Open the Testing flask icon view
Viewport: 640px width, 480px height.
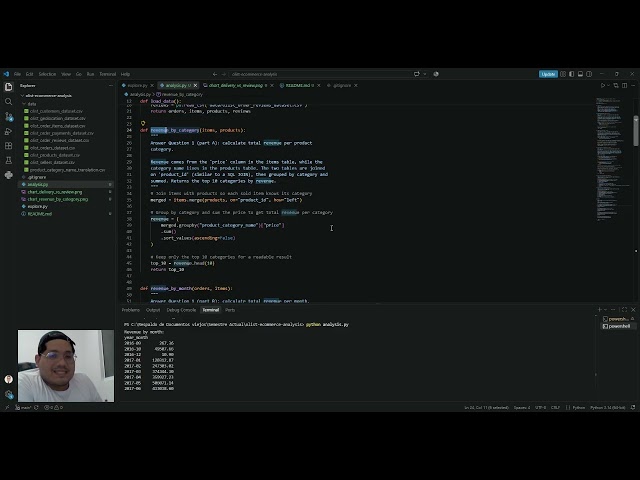pos(9,160)
